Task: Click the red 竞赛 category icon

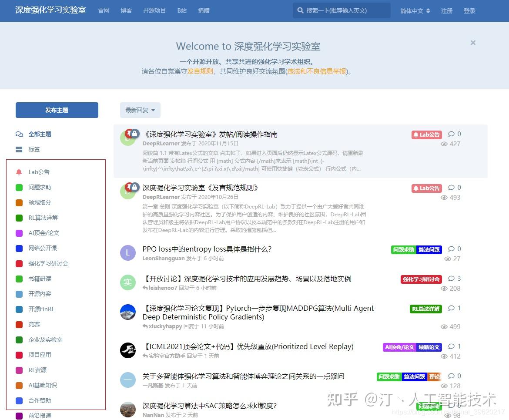Action: (18, 324)
